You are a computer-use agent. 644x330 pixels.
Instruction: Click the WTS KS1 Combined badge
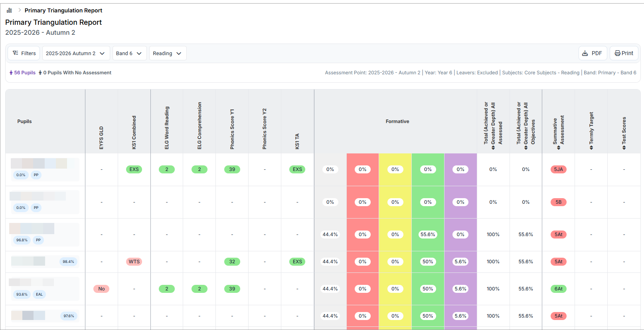click(x=134, y=262)
